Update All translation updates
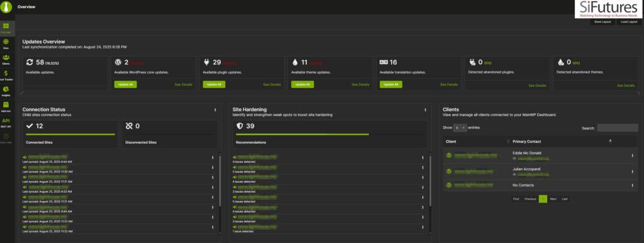 [x=391, y=84]
